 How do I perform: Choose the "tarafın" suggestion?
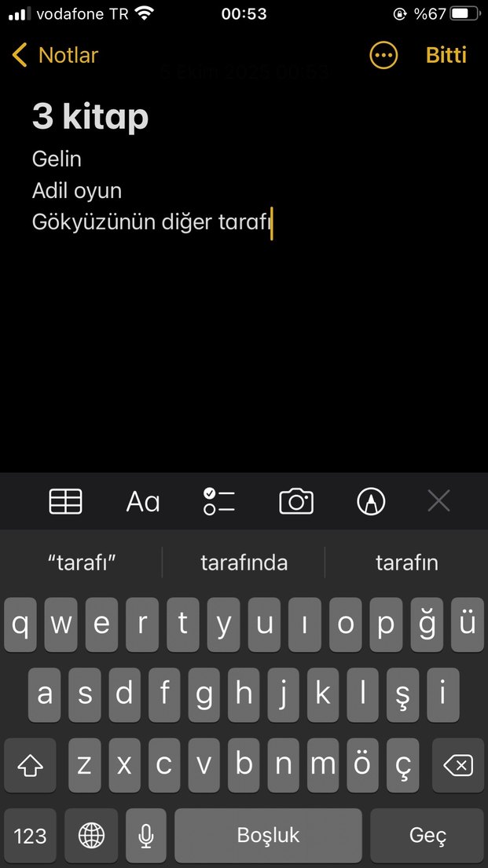(x=406, y=562)
